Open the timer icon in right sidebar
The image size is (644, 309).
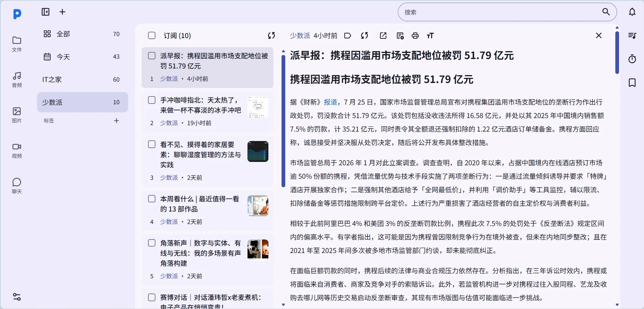coord(632,59)
